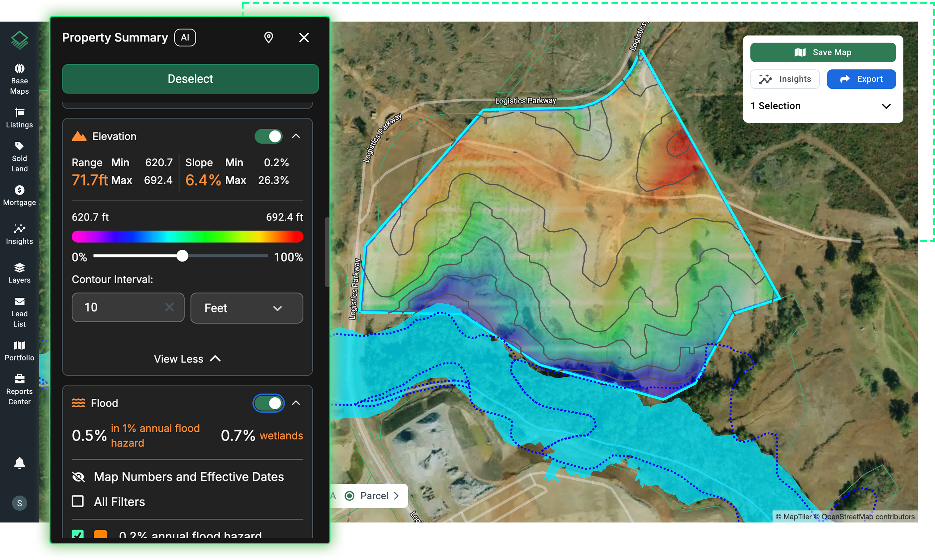Click the Deselect button
Viewport: 935px width, 560px height.
[190, 78]
